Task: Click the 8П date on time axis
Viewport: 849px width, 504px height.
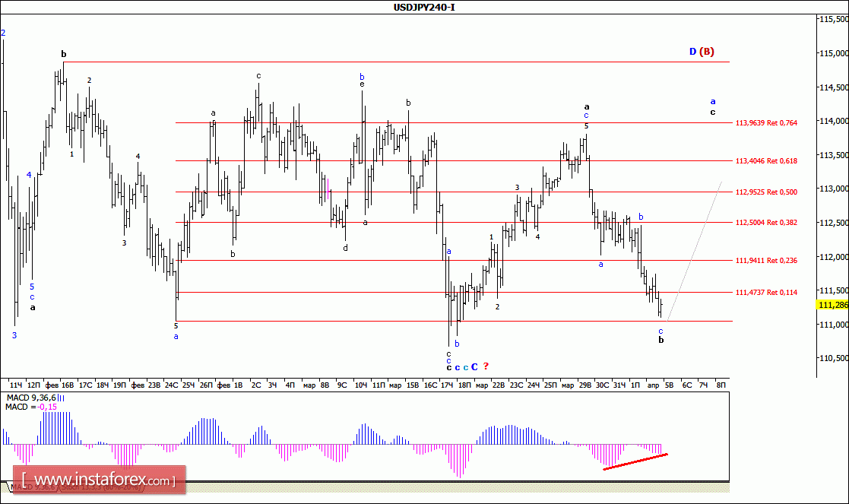Action: click(x=721, y=385)
